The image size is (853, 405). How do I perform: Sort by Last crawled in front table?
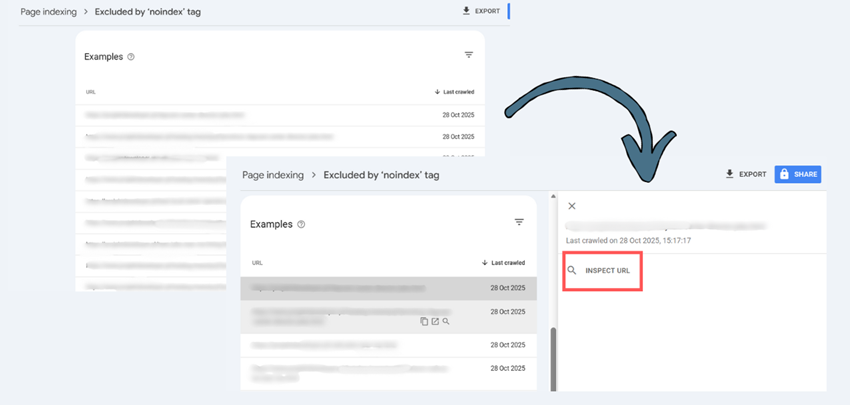coord(504,263)
